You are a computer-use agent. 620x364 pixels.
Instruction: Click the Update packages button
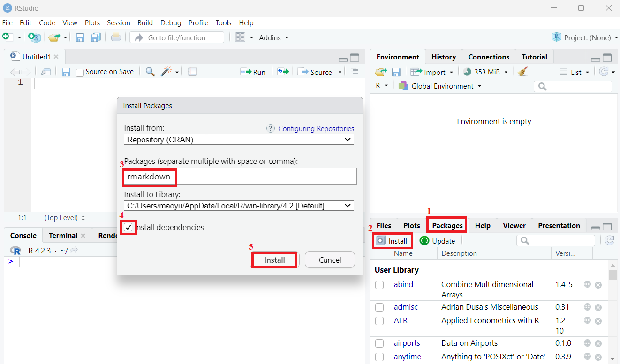(x=438, y=241)
